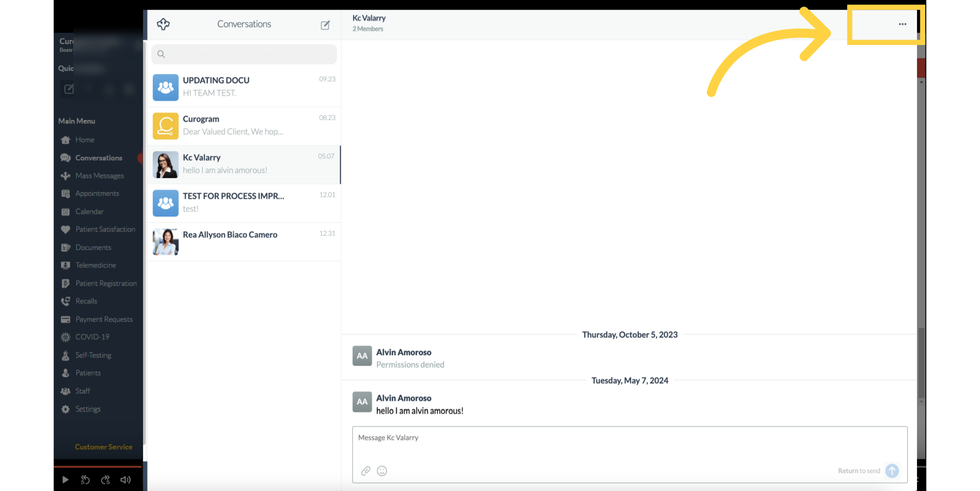Click the Documents icon

point(66,248)
